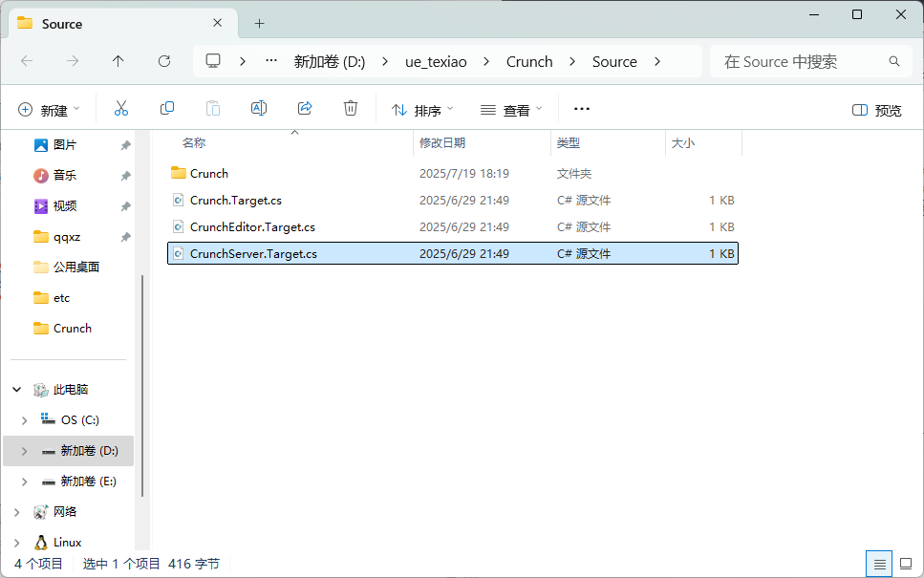Open the more options ellipsis menu

(582, 109)
